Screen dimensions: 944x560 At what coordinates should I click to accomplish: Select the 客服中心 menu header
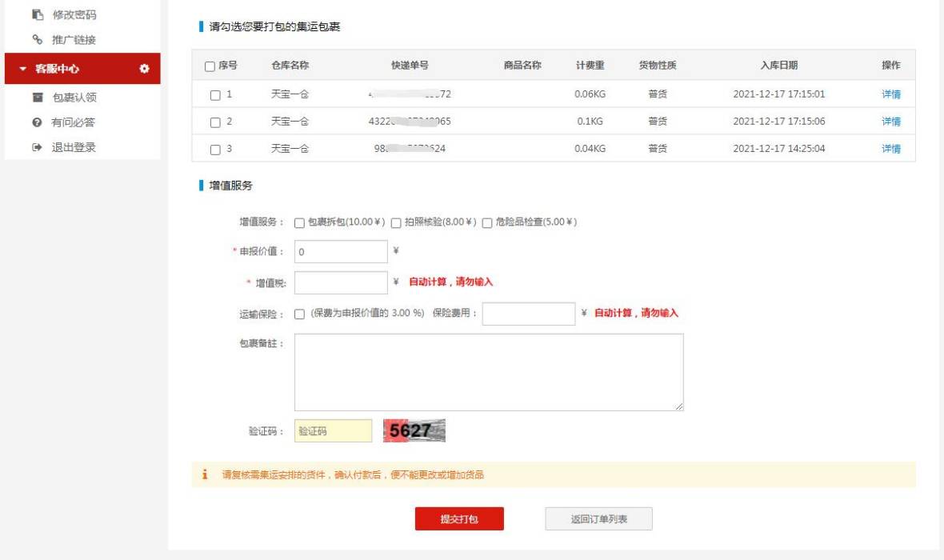pos(82,68)
